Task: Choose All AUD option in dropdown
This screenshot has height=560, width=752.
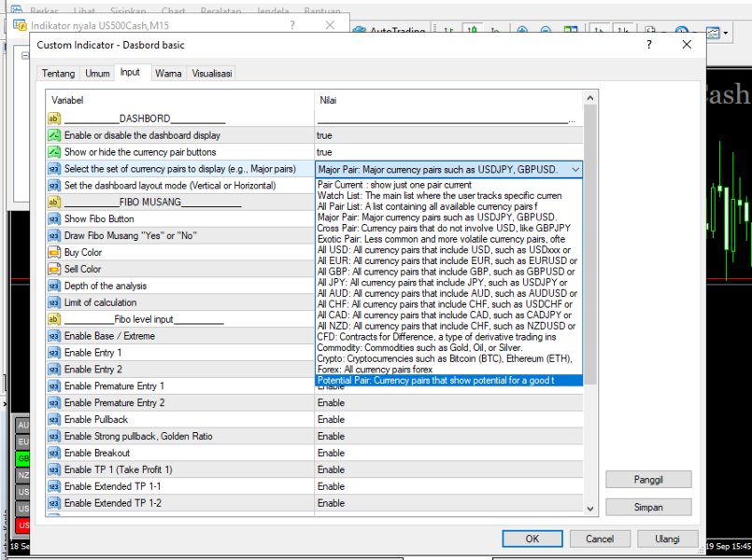Action: (x=447, y=293)
